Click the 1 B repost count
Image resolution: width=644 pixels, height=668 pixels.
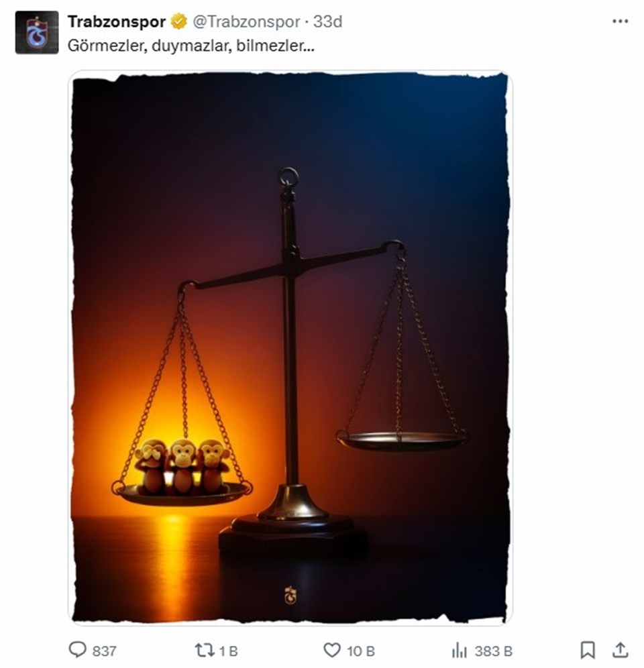(x=229, y=651)
